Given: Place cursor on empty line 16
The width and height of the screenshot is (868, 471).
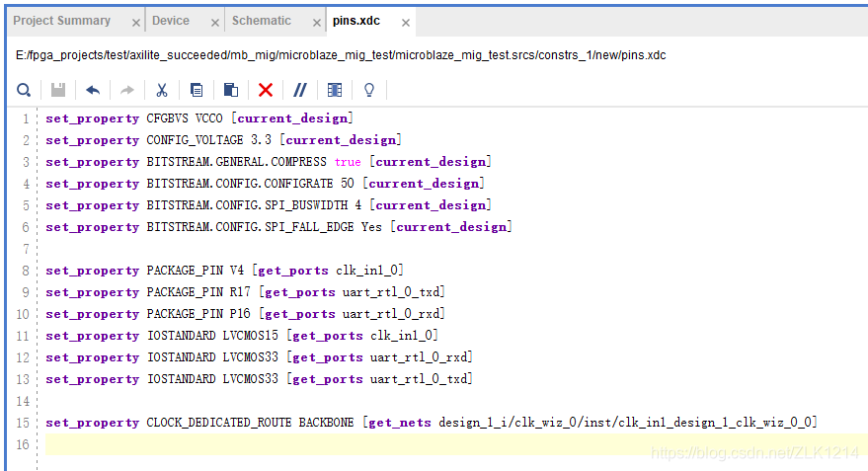Looking at the screenshot, I should tap(456, 444).
